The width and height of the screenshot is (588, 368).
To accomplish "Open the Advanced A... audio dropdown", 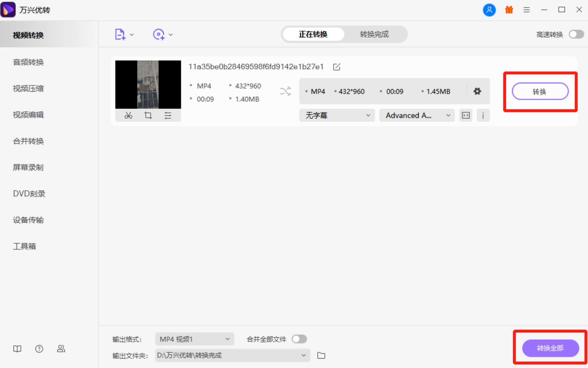I will (416, 115).
